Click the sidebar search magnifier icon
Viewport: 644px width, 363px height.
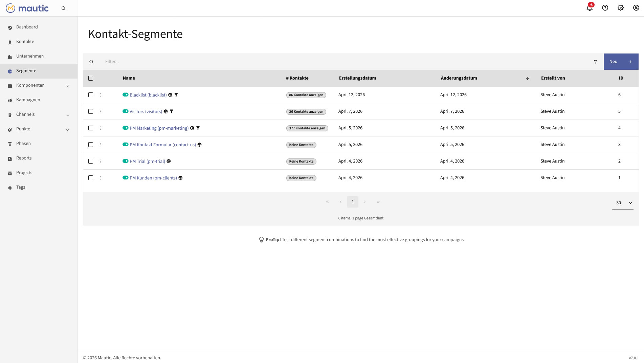pyautogui.click(x=63, y=8)
